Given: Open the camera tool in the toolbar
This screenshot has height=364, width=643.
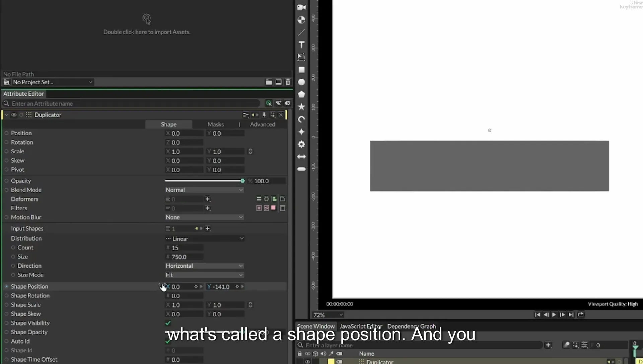Looking at the screenshot, I should click(x=301, y=7).
